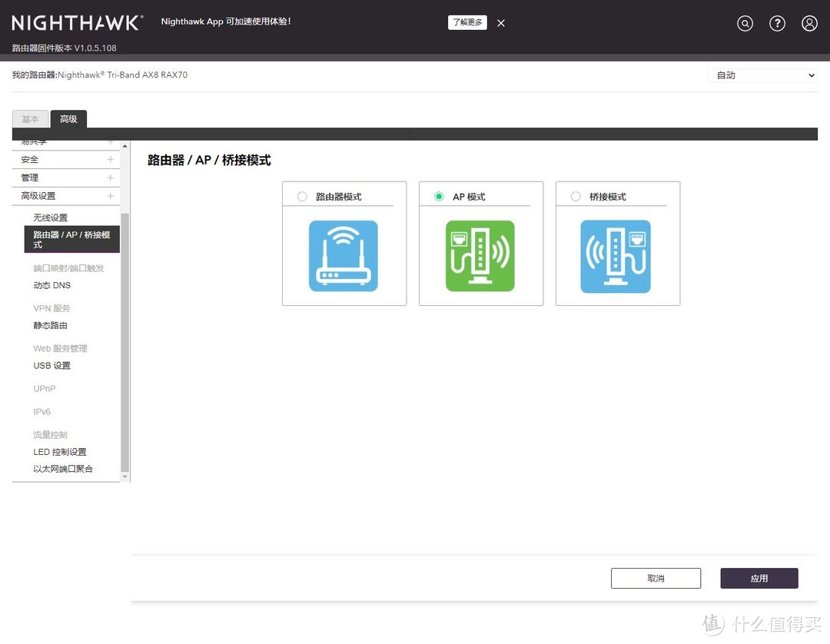The width and height of the screenshot is (830, 644).
Task: Select the 路由器模式 radio button
Action: coord(302,197)
